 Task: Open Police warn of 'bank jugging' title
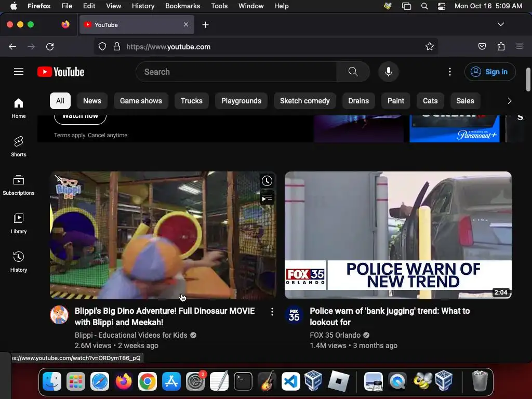(390, 316)
